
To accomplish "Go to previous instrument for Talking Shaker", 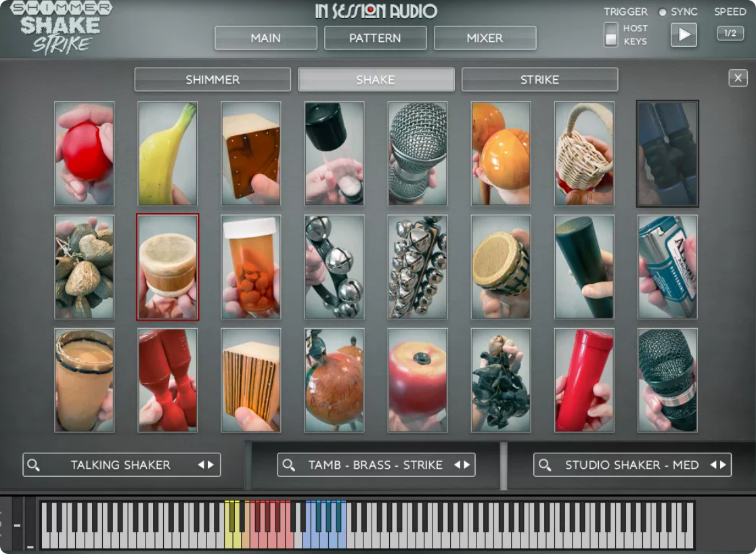I will tap(201, 465).
